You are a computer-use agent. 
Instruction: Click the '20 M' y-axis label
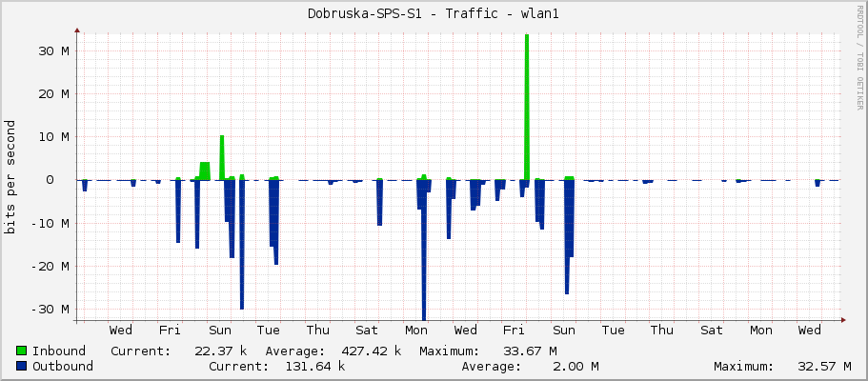click(x=53, y=94)
